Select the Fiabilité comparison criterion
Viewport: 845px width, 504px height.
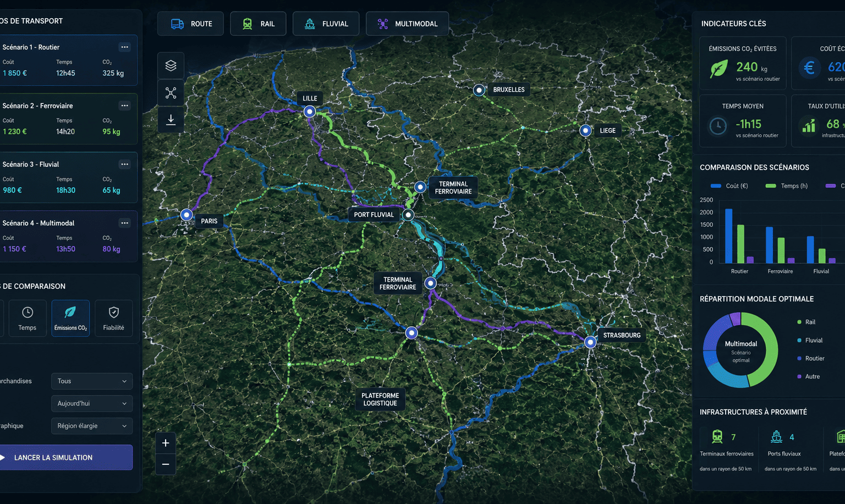114,318
